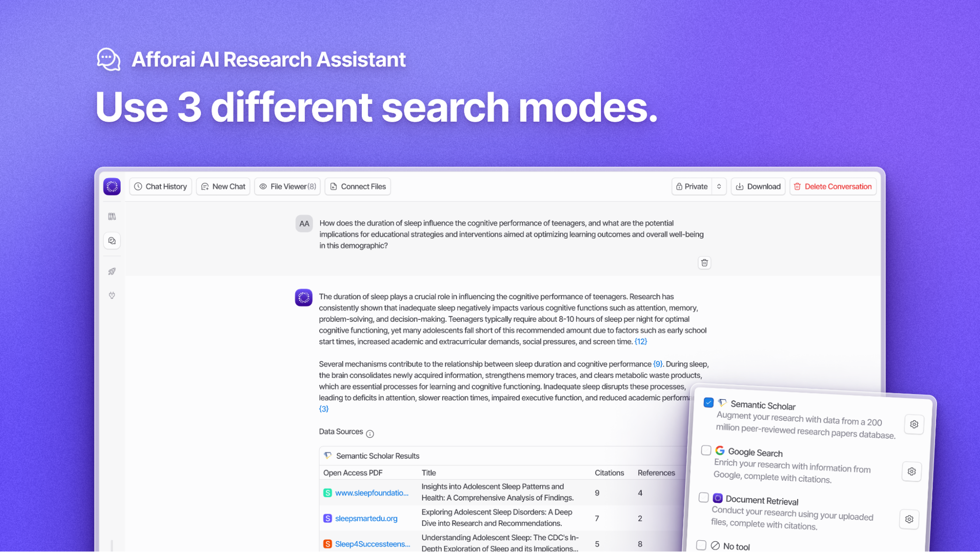This screenshot has width=980, height=552.
Task: Open Semantic Scholar settings gear
Action: [913, 423]
